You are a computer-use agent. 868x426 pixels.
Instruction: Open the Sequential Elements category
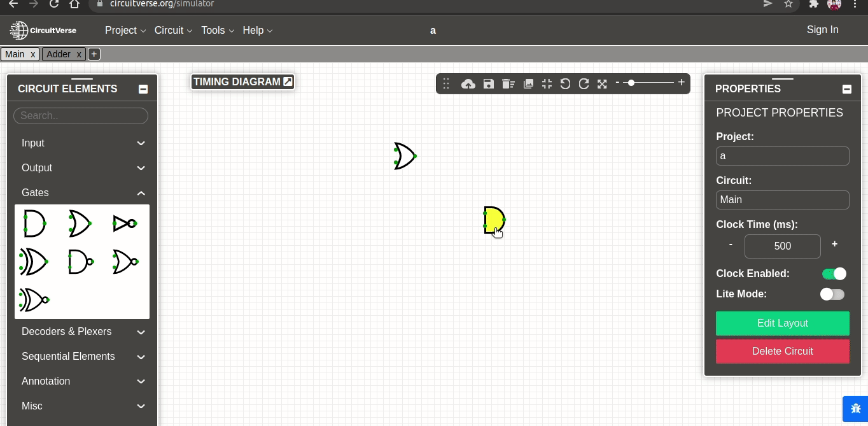click(x=81, y=356)
